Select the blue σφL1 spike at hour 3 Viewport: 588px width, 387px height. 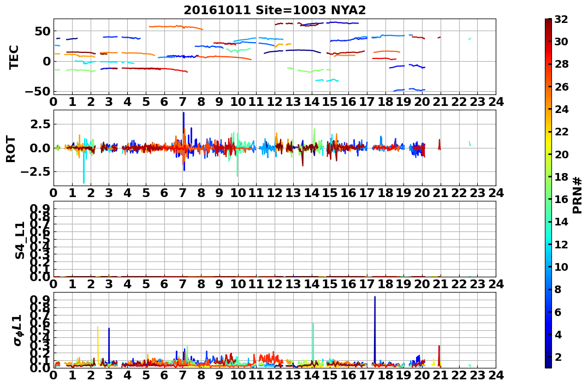pos(109,345)
